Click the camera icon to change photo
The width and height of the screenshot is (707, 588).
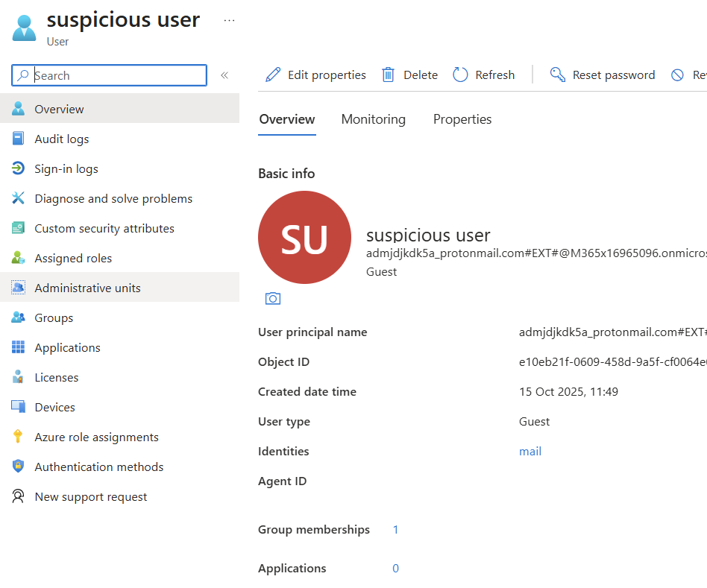(x=273, y=298)
